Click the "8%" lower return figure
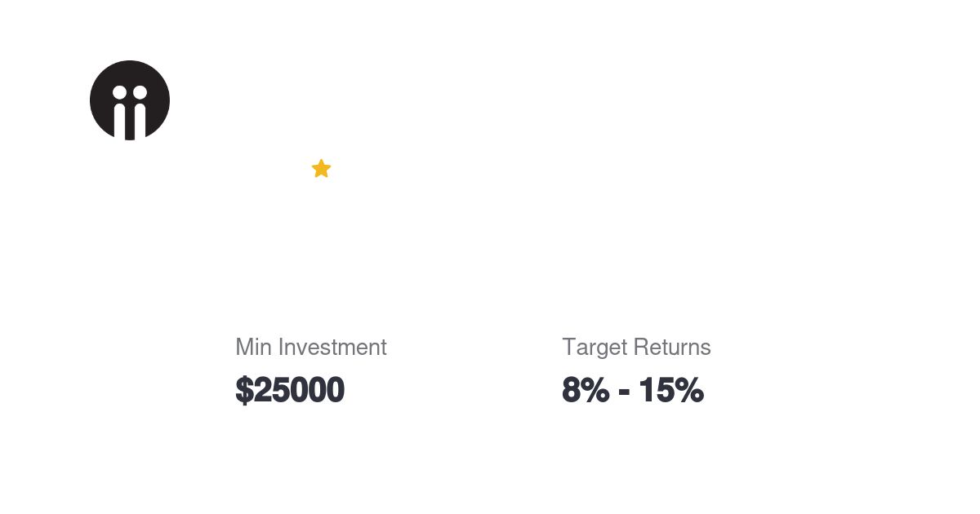 pyautogui.click(x=585, y=390)
